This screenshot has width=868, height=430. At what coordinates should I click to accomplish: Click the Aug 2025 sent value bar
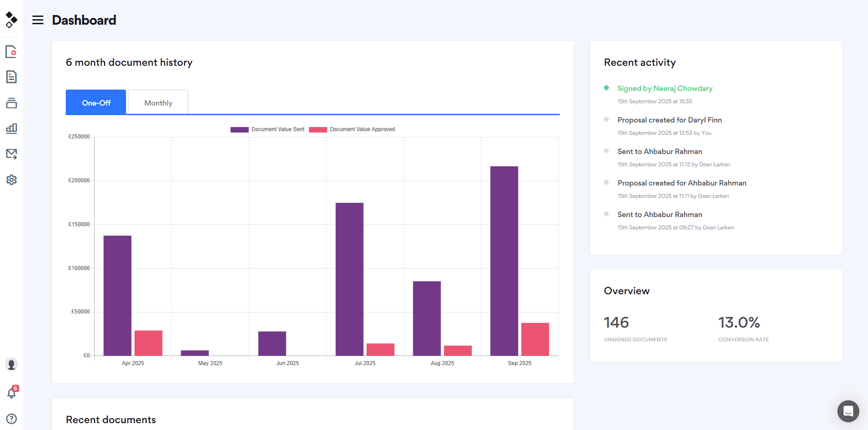(x=427, y=319)
